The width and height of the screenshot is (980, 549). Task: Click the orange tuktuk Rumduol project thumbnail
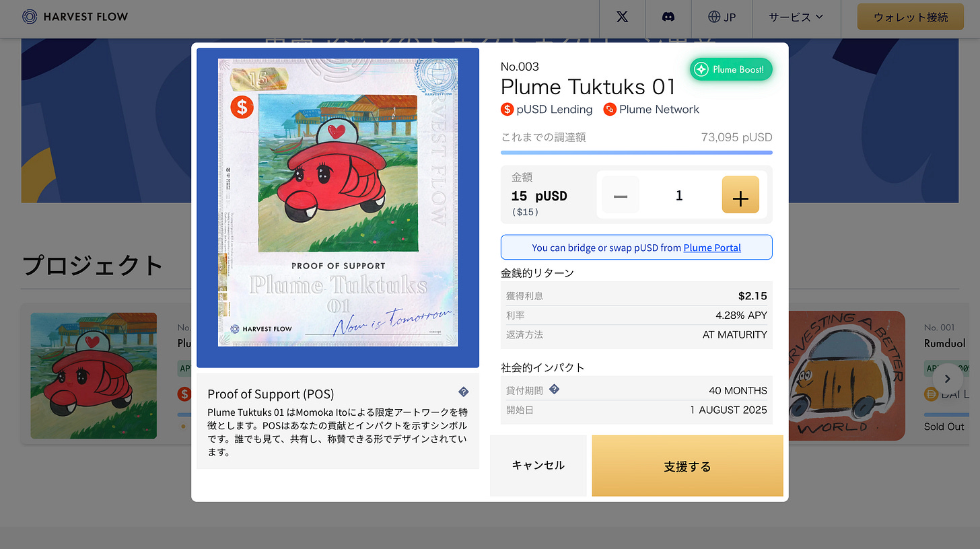point(847,375)
